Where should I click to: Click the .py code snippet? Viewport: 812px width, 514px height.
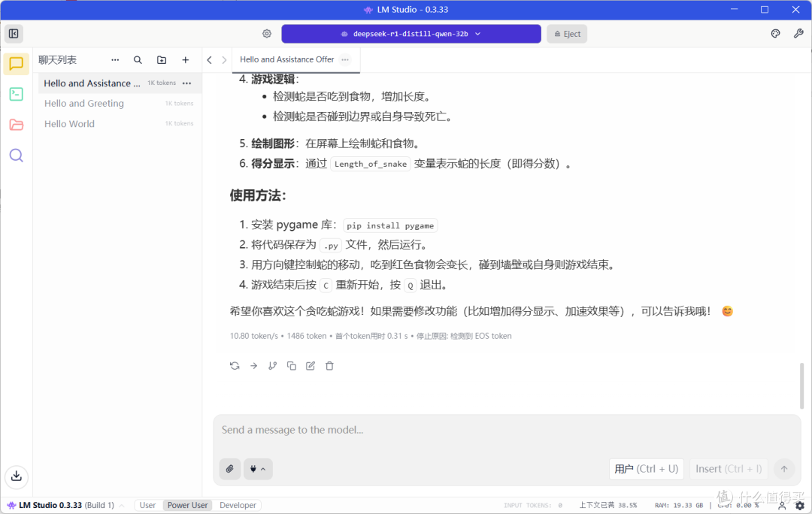tap(330, 246)
